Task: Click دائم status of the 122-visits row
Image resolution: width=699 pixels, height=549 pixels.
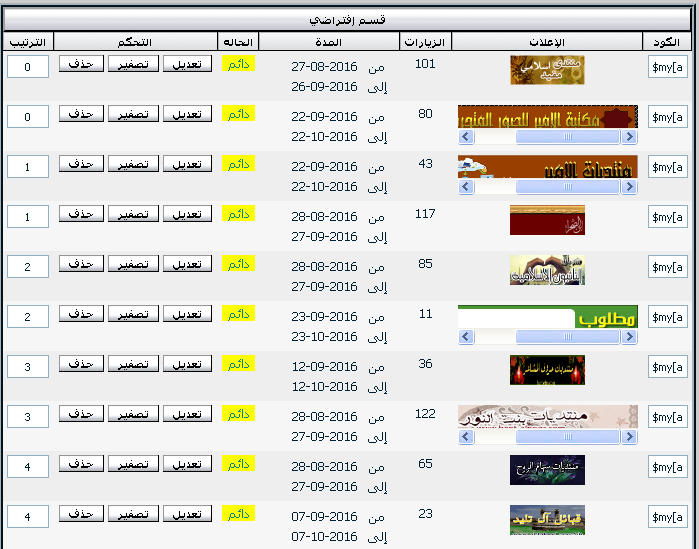Action: [x=238, y=414]
